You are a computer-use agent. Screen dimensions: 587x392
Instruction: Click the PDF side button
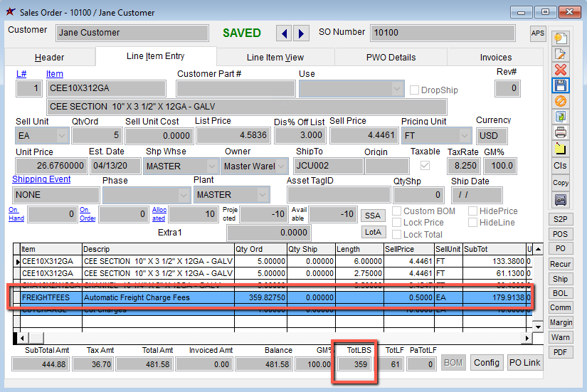pyautogui.click(x=561, y=352)
